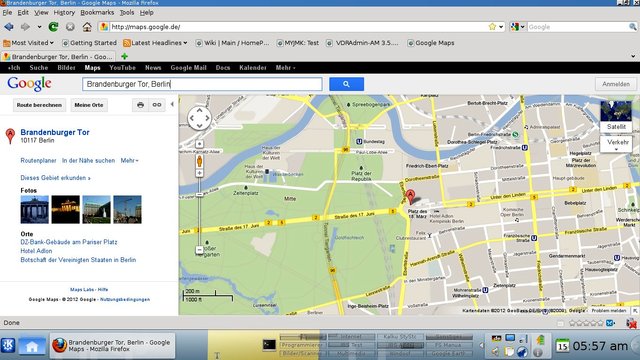640x360 pixels.
Task: Click the map zoom slider handle
Action: click(199, 195)
